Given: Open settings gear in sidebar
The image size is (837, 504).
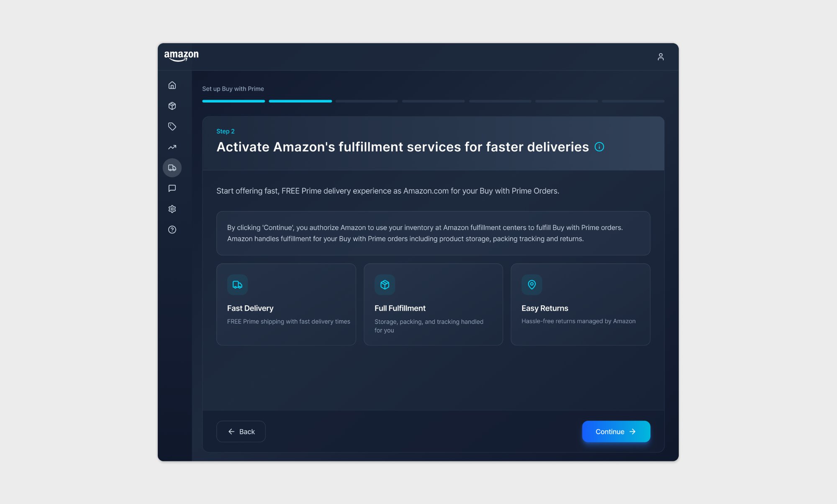Looking at the screenshot, I should point(172,209).
